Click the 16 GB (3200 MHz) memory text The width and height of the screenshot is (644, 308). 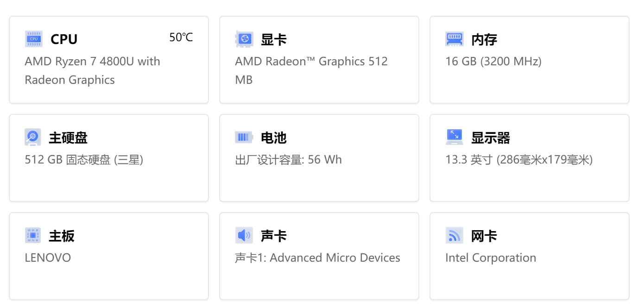[493, 62]
